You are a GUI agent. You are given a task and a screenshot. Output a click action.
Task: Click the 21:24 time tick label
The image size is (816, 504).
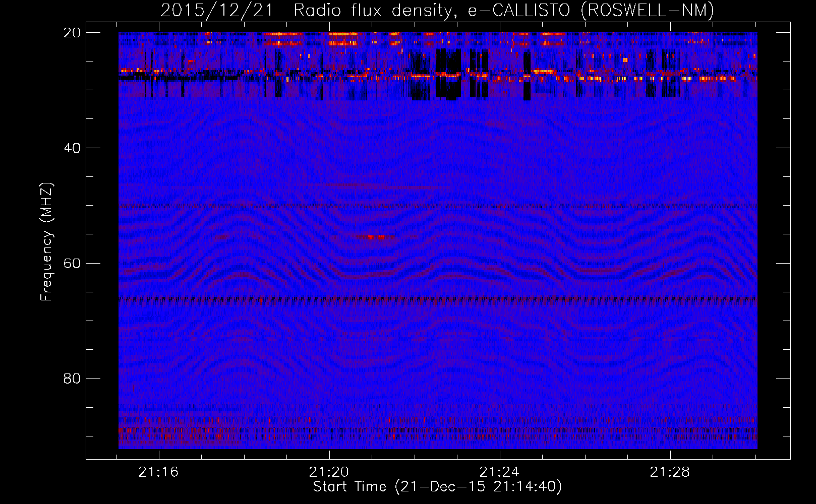coord(499,472)
